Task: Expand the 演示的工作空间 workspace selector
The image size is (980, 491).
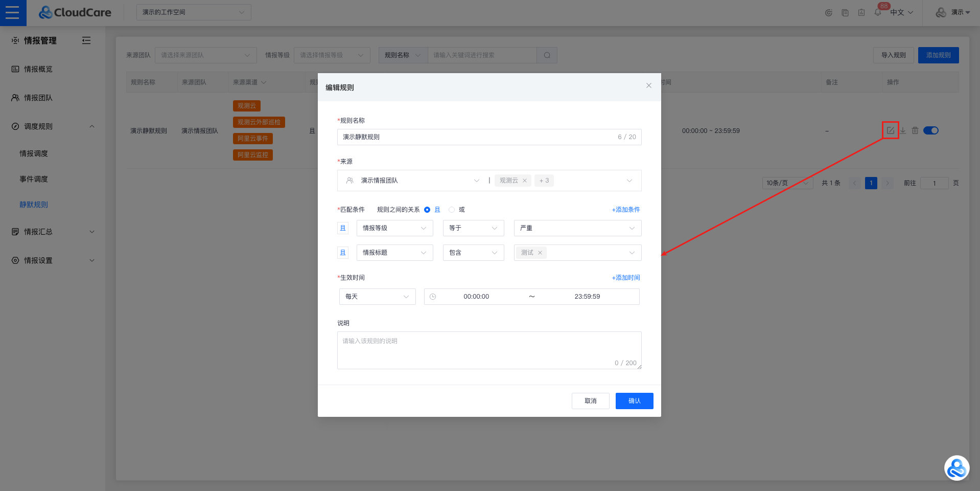Action: click(194, 12)
